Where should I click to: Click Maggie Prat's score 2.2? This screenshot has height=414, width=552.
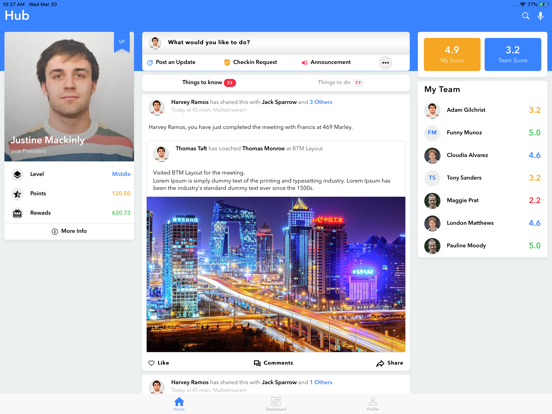534,201
